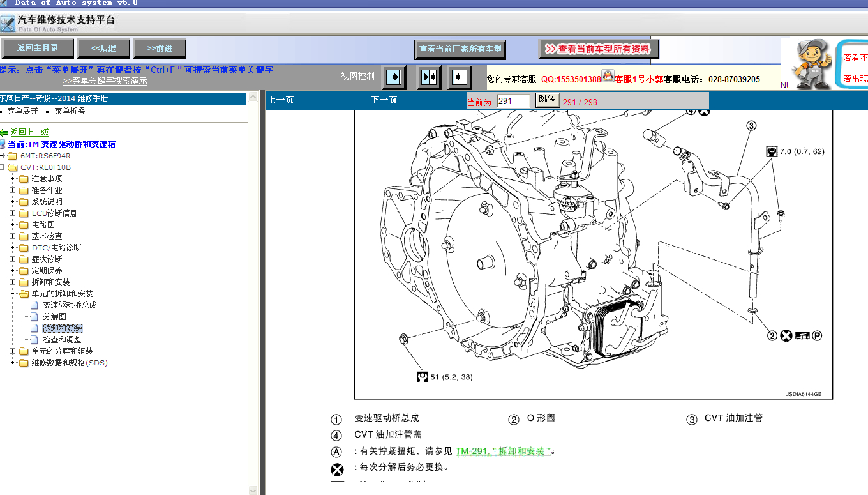The width and height of the screenshot is (868, 495).
Task: Click the 症状诊断 folder icon
Action: tap(24, 259)
